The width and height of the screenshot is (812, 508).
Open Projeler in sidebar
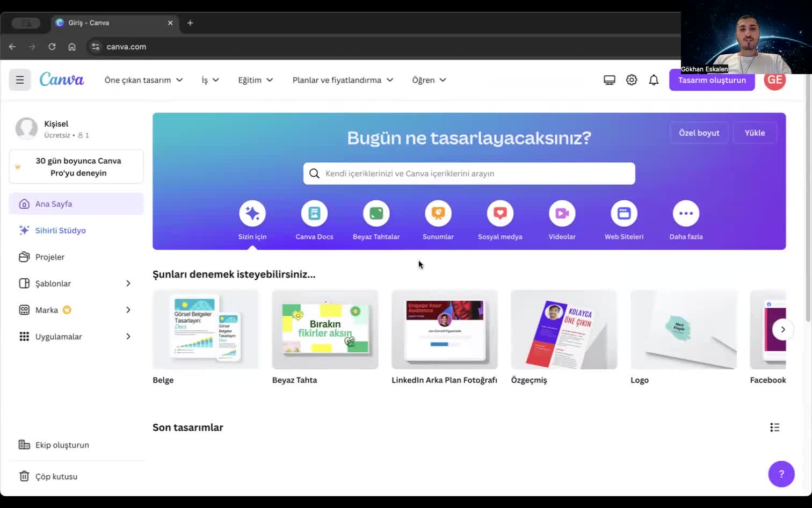pos(76,257)
